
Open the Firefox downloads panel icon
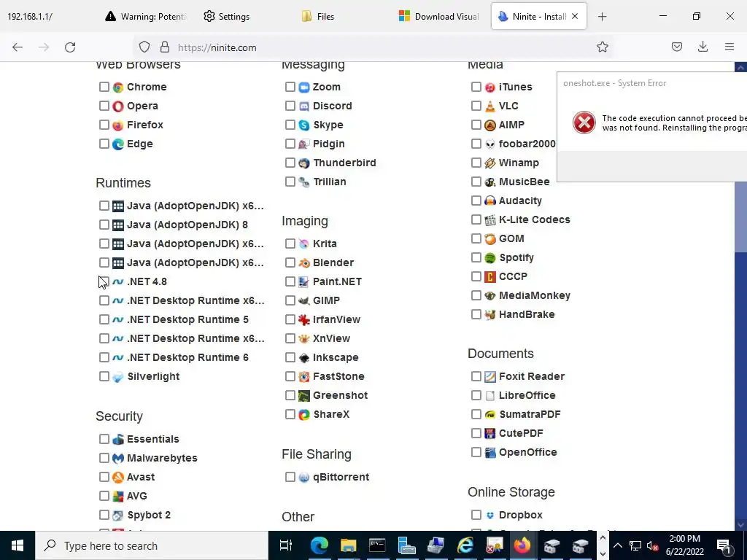click(x=703, y=47)
